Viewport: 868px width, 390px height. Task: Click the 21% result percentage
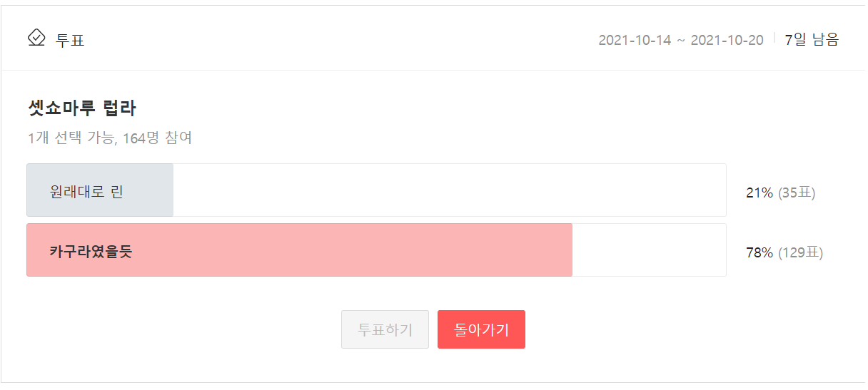point(759,193)
